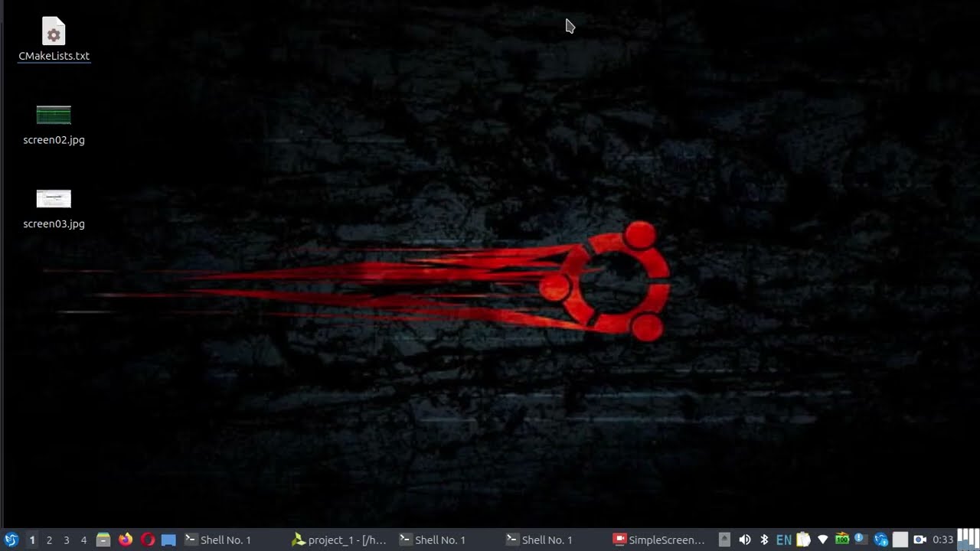The width and height of the screenshot is (980, 551).
Task: Click the blank white square tray icon
Action: point(900,540)
